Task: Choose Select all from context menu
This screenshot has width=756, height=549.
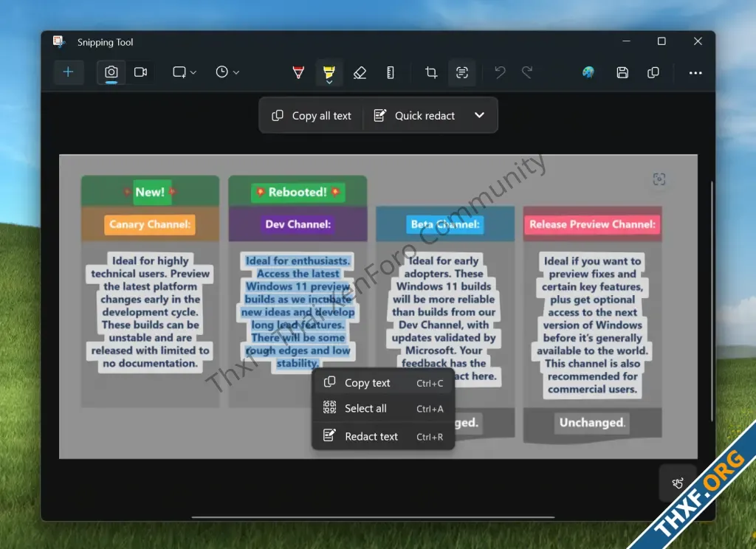Action: [383, 408]
